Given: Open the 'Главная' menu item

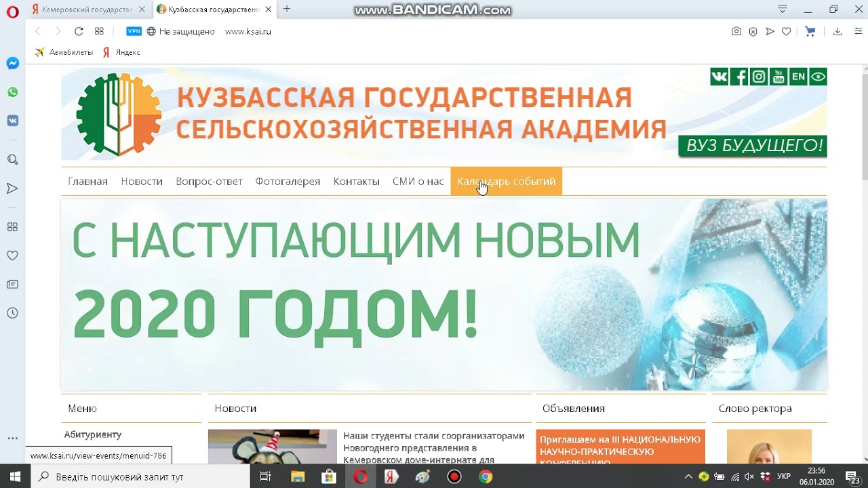Looking at the screenshot, I should click(x=87, y=182).
